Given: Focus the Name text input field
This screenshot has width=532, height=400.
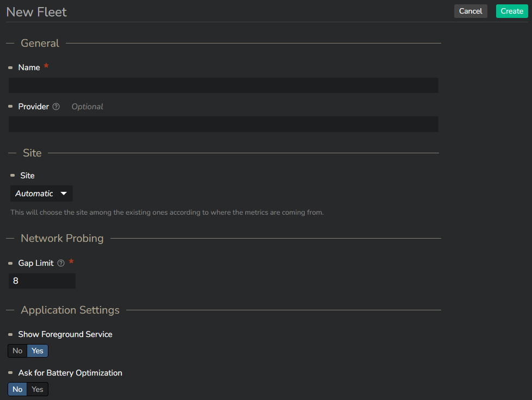Looking at the screenshot, I should pyautogui.click(x=224, y=85).
